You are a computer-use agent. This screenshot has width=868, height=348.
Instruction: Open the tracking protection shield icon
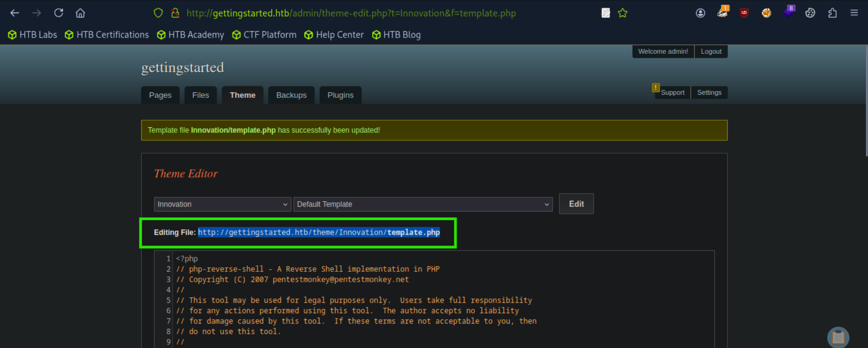[x=158, y=13]
